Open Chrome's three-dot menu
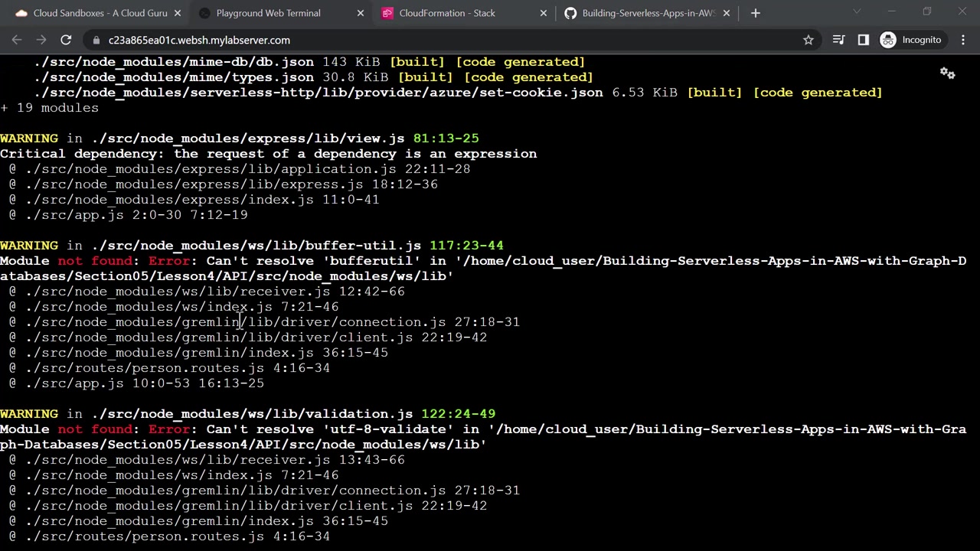 962,40
